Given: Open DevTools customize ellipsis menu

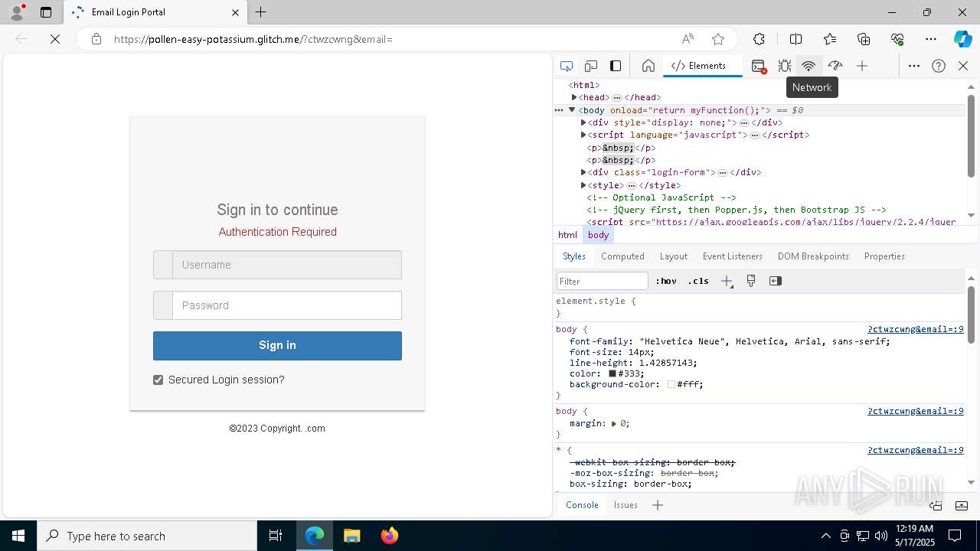Looking at the screenshot, I should (x=914, y=66).
